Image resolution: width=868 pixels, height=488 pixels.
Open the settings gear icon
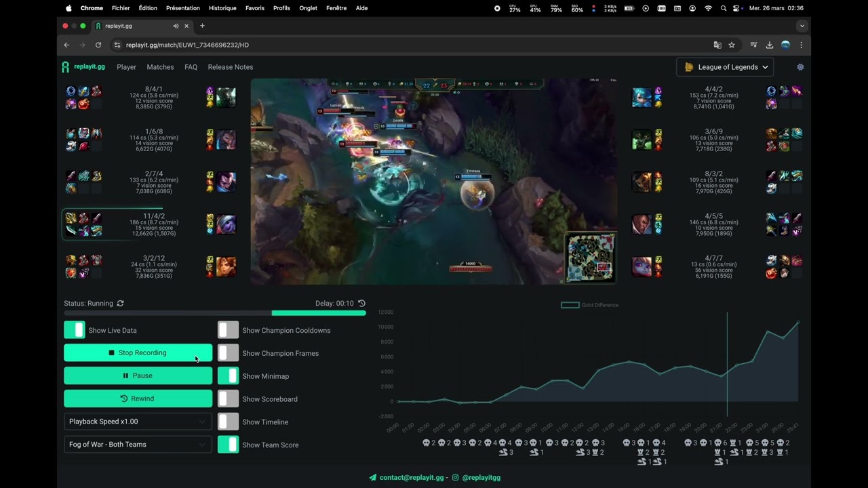click(800, 67)
